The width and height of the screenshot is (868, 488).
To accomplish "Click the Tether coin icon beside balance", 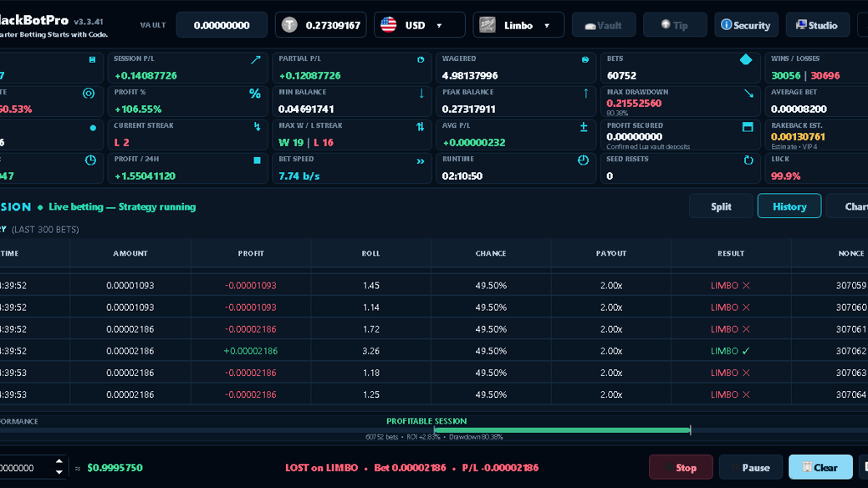I will (289, 25).
